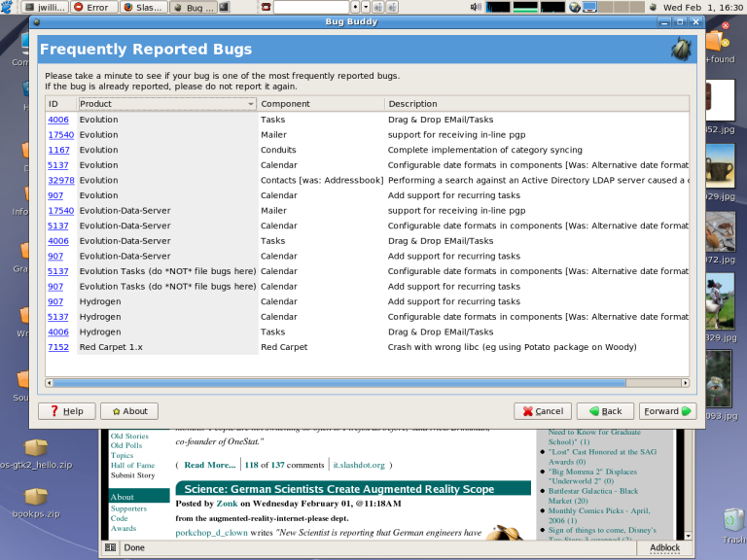The height and width of the screenshot is (560, 747).
Task: Open the clock showing Wed Feb 1, 16:30
Action: click(x=702, y=7)
